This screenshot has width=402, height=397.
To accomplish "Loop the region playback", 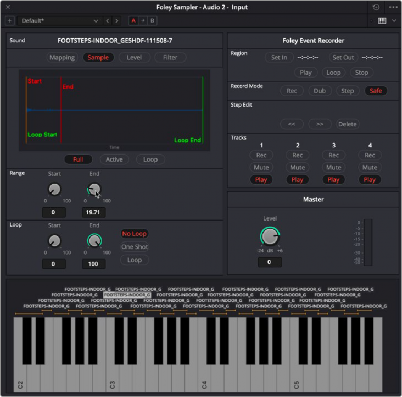I will pyautogui.click(x=333, y=72).
